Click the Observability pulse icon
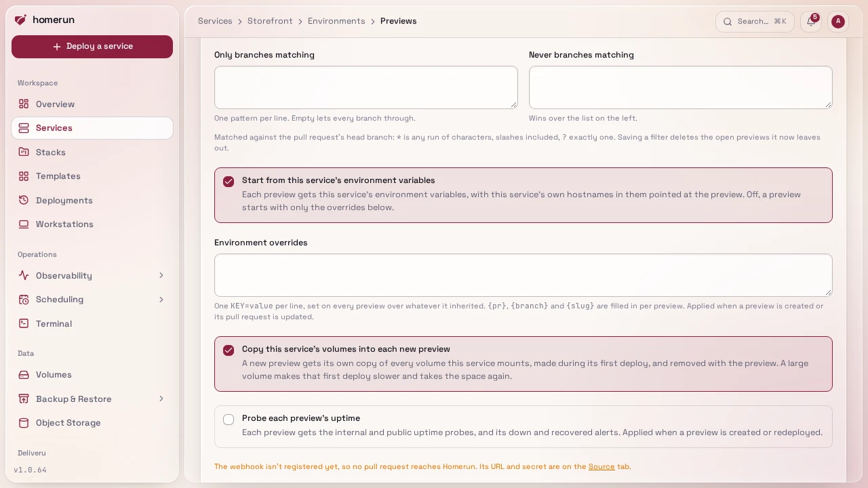Screen dimensions: 868x488 pos(24,275)
